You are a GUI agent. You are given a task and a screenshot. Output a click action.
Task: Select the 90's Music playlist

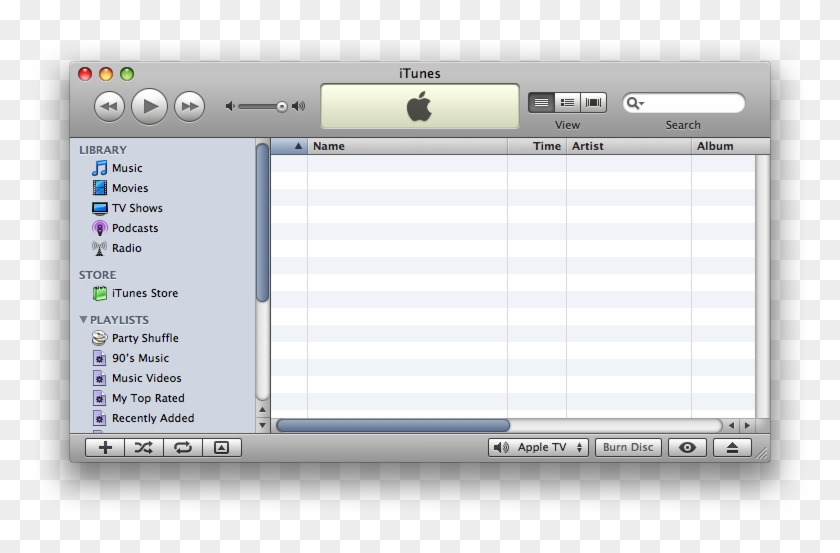[x=162, y=358]
